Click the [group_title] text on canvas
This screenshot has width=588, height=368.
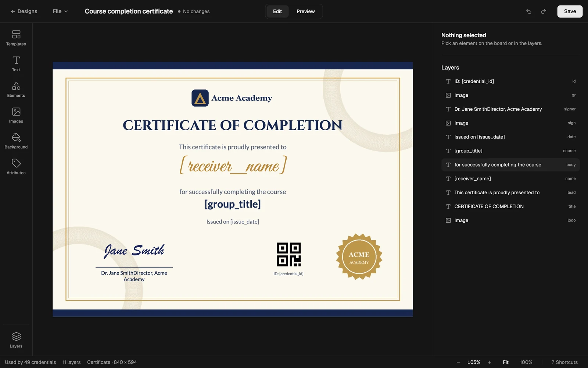click(x=233, y=204)
